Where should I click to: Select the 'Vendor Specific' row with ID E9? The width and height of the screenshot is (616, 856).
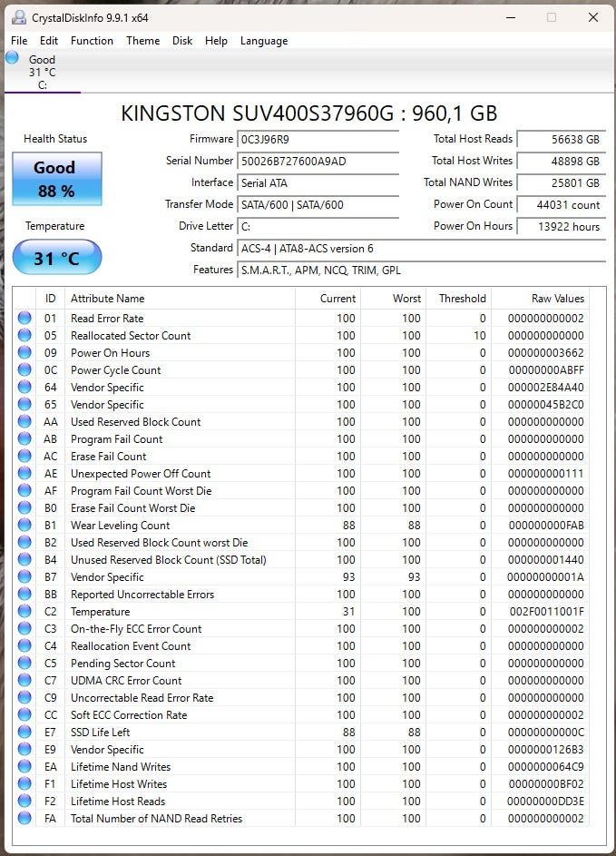click(301, 750)
